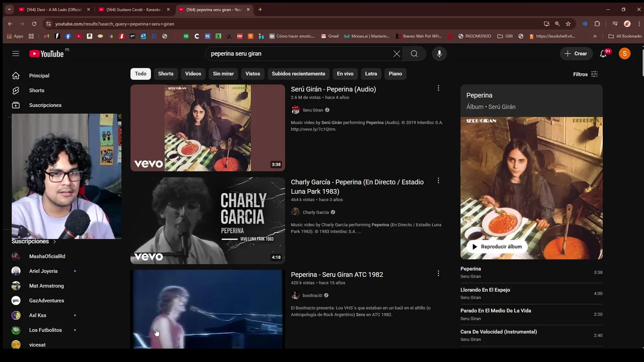The image size is (644, 362).
Task: Open the Chrome three-dot menu
Action: (638, 24)
